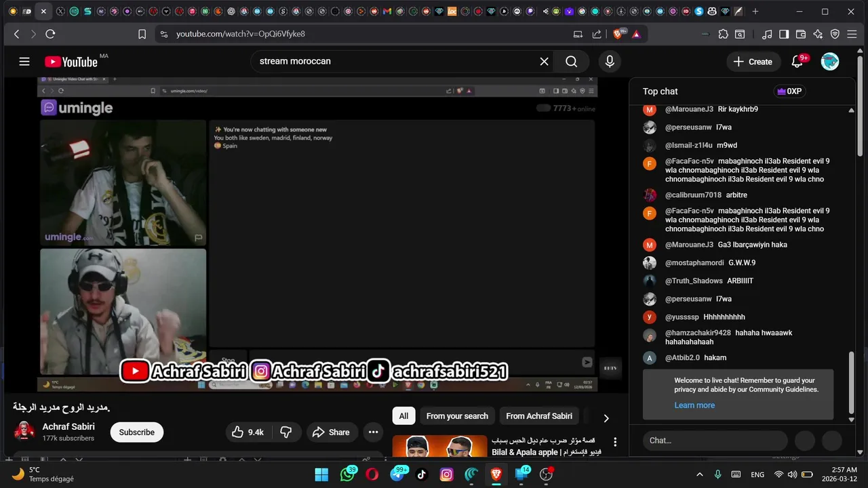868x488 pixels.
Task: Start voice search with the microphone
Action: [610, 62]
